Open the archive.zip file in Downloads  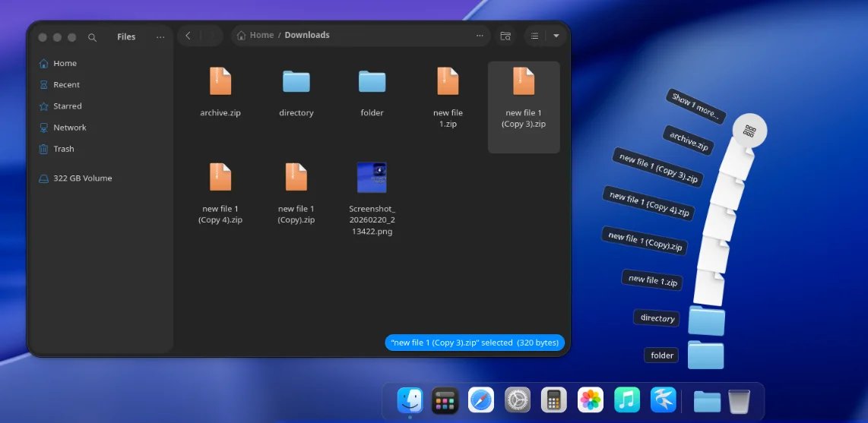[220, 81]
